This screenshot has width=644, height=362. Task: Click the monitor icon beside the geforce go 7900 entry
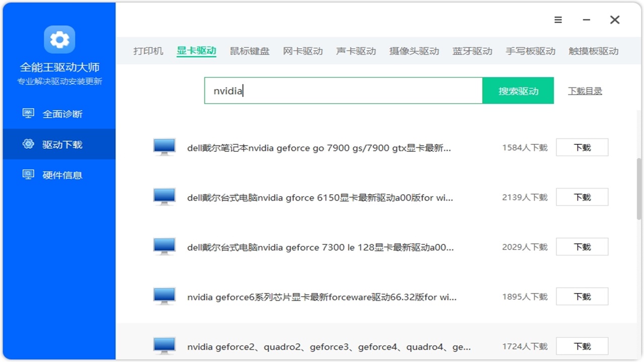(x=164, y=147)
